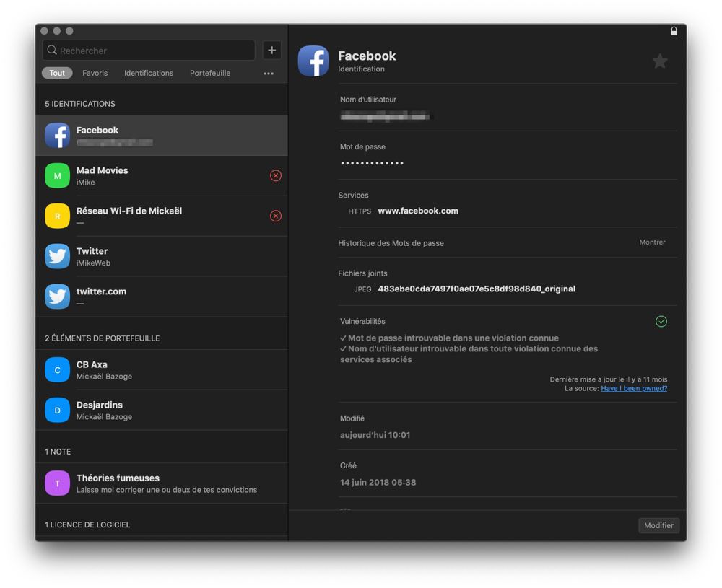Image resolution: width=722 pixels, height=588 pixels.
Task: Click yellow R icon of Réseau Wi-Fi
Action: 58,216
